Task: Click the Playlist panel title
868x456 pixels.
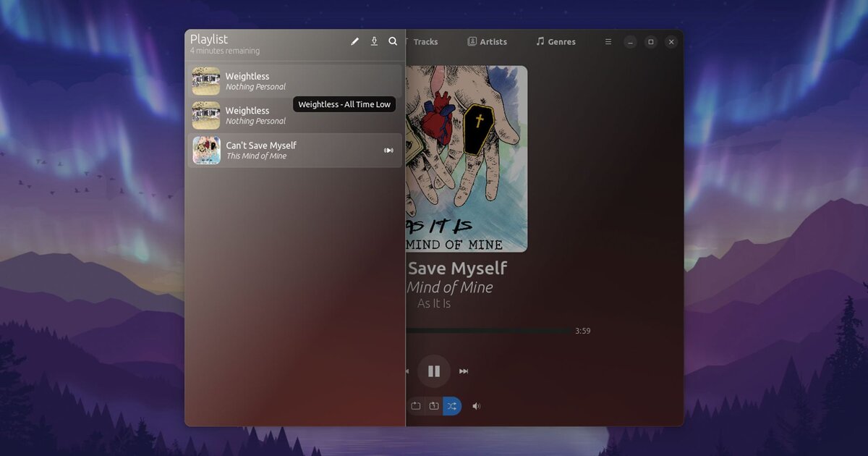Action: coord(209,39)
